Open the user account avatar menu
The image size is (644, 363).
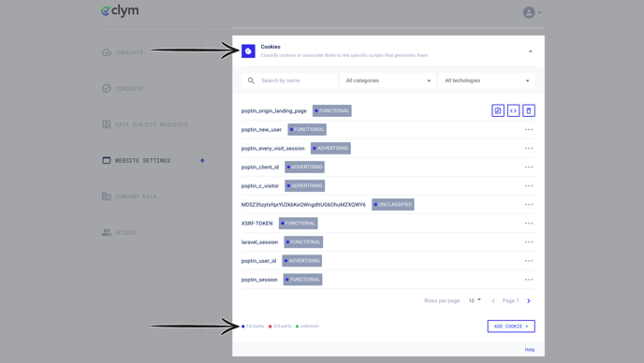(x=532, y=12)
